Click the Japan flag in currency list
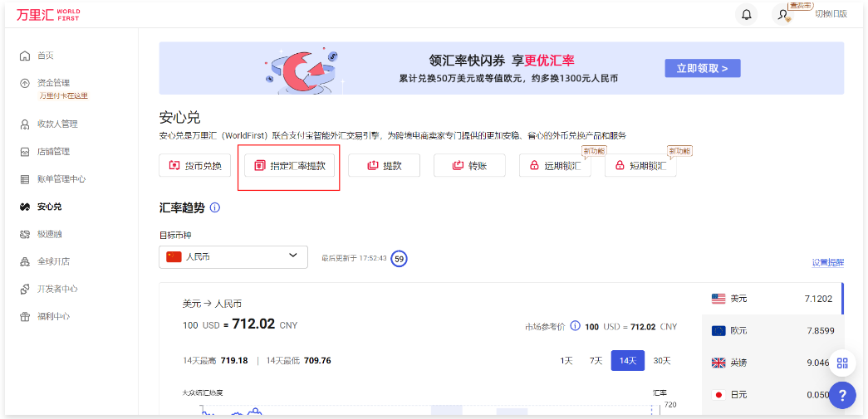This screenshot has height=419, width=868. 718,395
